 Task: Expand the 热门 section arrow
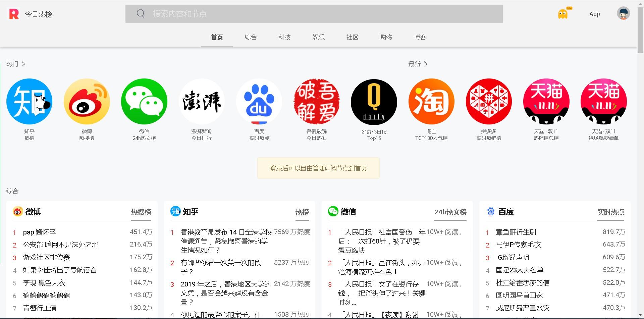[x=23, y=64]
